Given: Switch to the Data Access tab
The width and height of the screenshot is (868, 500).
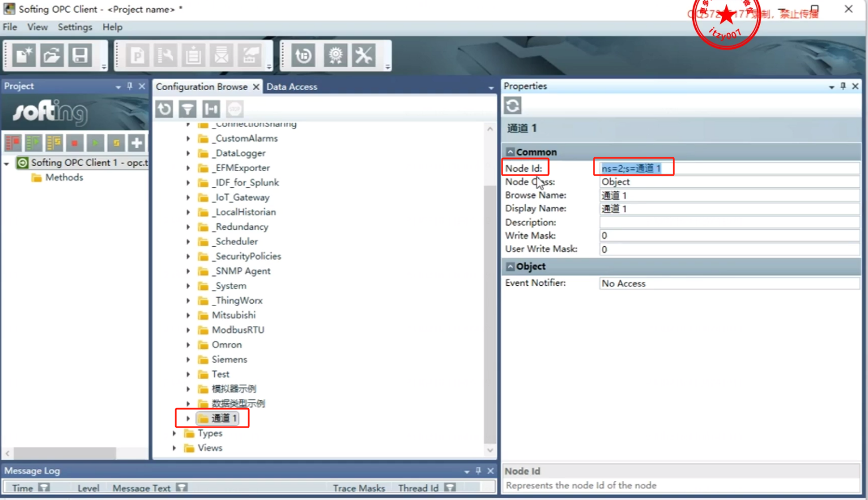Looking at the screenshot, I should point(292,87).
